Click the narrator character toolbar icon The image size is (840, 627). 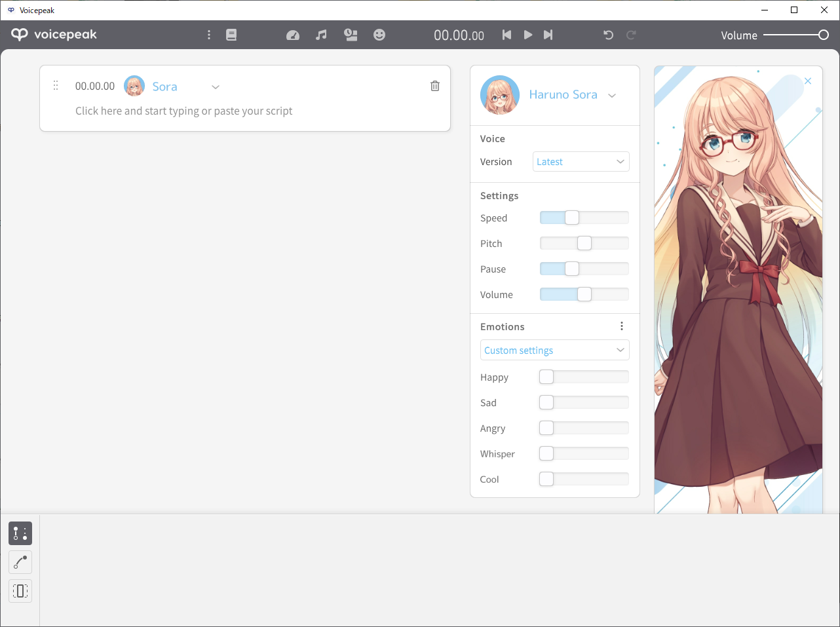click(x=351, y=35)
